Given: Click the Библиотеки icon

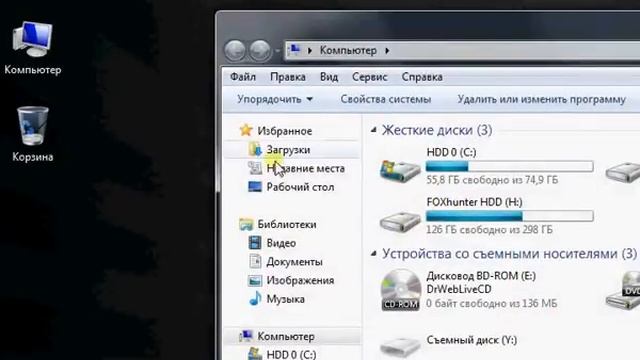Looking at the screenshot, I should (246, 224).
